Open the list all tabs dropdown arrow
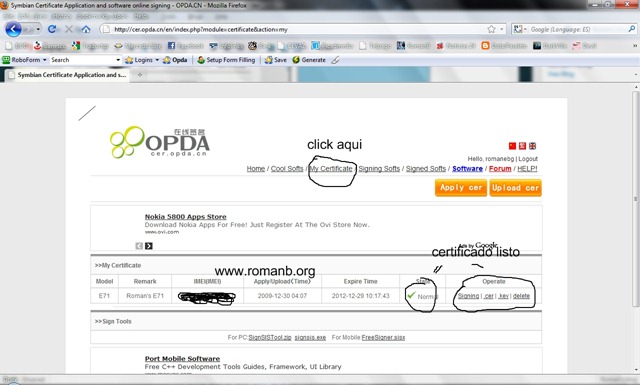Viewport: 640px width, 385px height. point(636,75)
